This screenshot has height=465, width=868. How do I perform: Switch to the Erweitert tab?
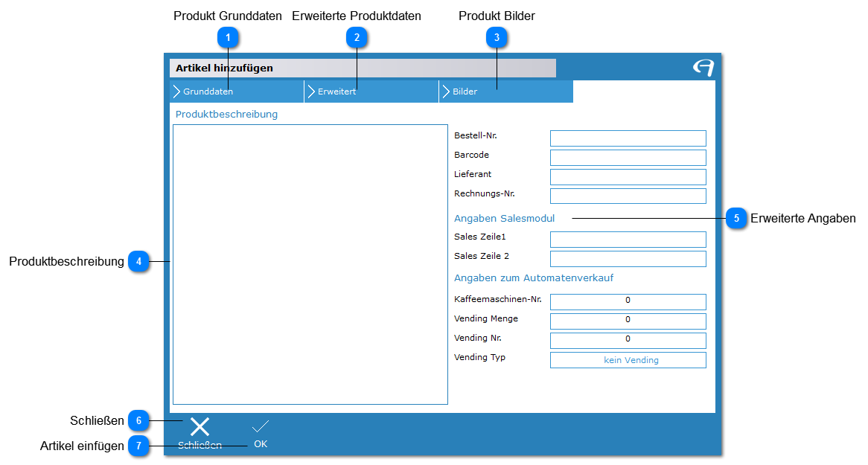(371, 92)
